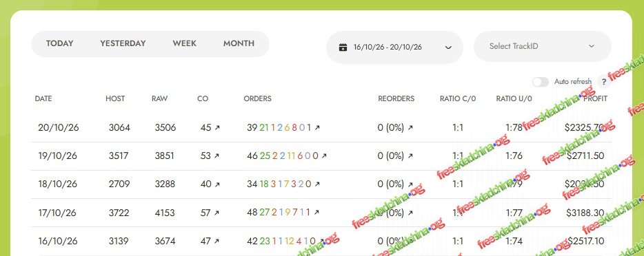Open orders arrow link for 18/10/26 row
This screenshot has width=644, height=256.
click(316, 184)
